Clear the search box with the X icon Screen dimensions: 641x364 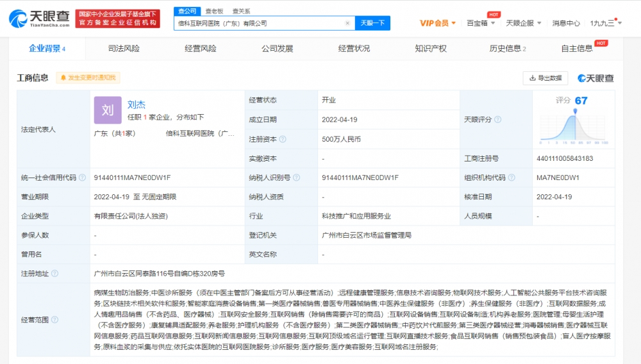[x=347, y=23]
